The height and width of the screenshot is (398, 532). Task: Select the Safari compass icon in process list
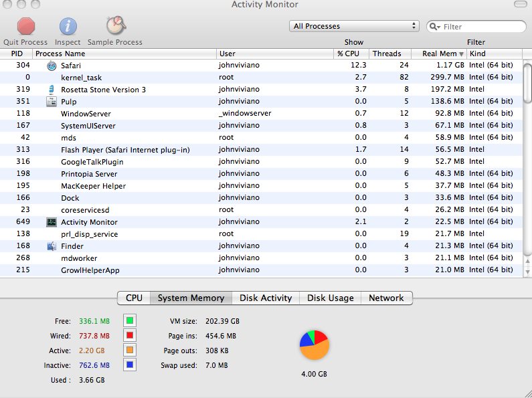coord(52,66)
